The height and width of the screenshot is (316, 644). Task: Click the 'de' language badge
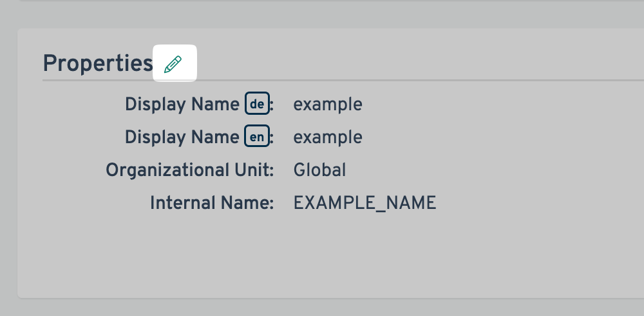tap(256, 104)
